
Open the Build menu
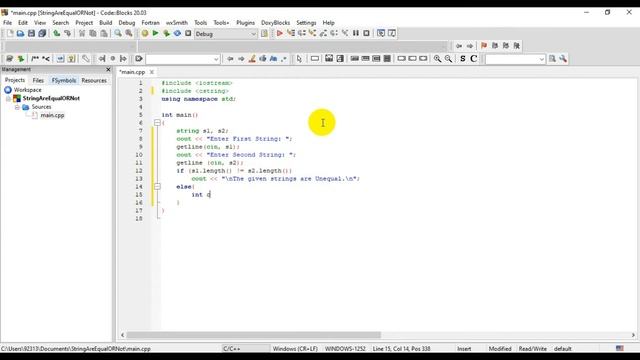(x=106, y=22)
